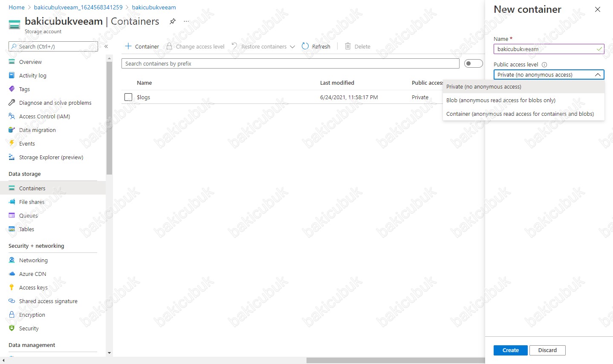613x364 pixels.
Task: Select Blob (anonymous read access) option
Action: [x=524, y=100]
